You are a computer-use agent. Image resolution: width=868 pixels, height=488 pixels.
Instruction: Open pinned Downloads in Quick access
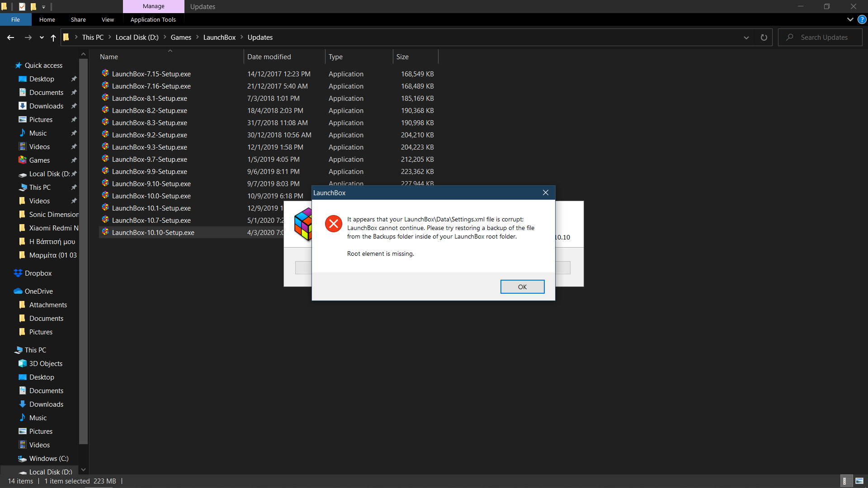coord(46,106)
